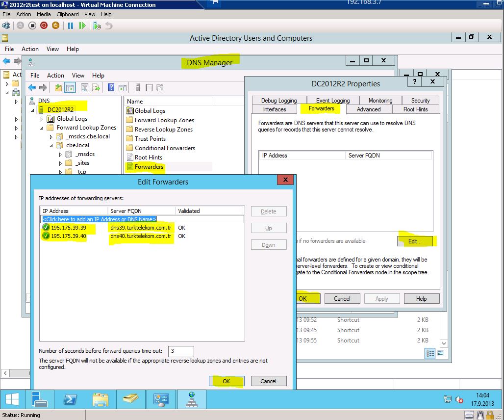Click the Up one level folder icon
Viewport: 504px width, 420px height.
coord(58,87)
